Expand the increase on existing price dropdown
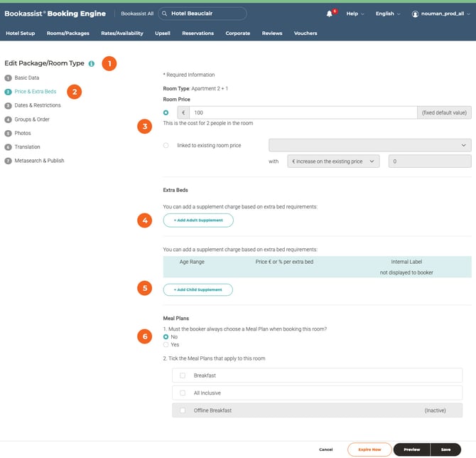 334,161
